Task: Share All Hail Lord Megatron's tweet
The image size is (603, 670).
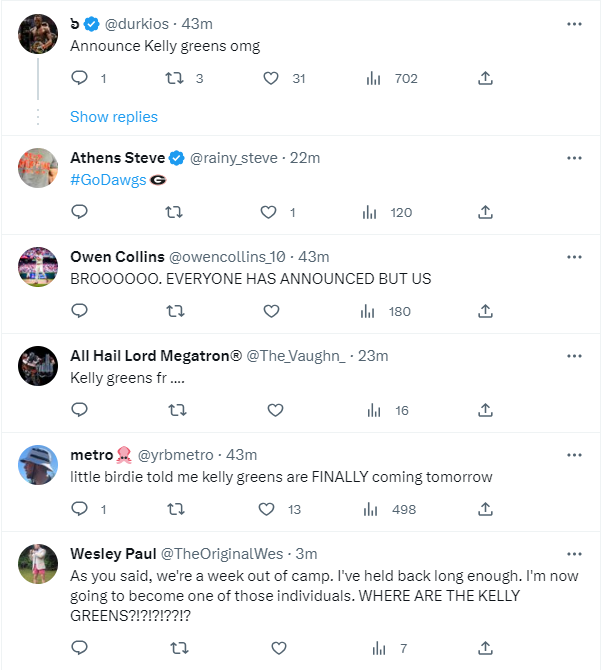Action: (x=485, y=410)
